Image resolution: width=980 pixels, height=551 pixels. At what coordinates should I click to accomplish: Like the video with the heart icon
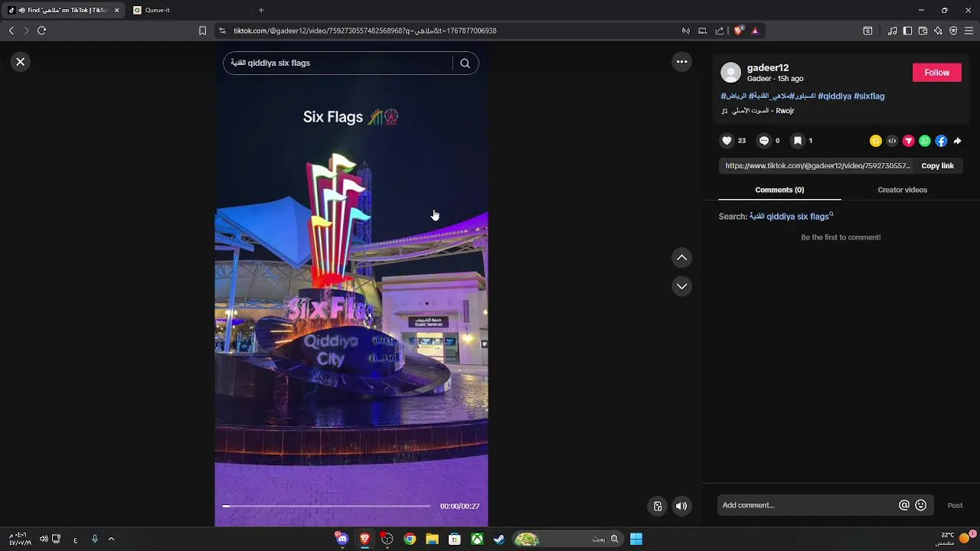727,141
